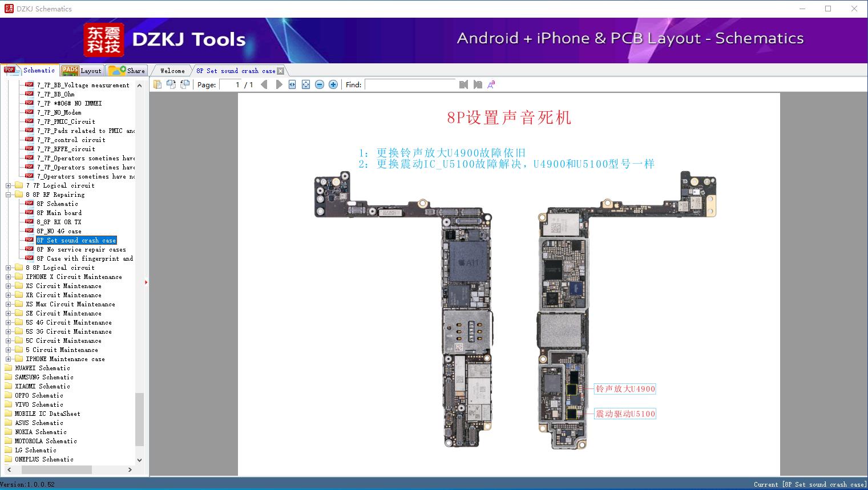
Task: Open 8P Case with fingerprint file
Action: point(85,258)
